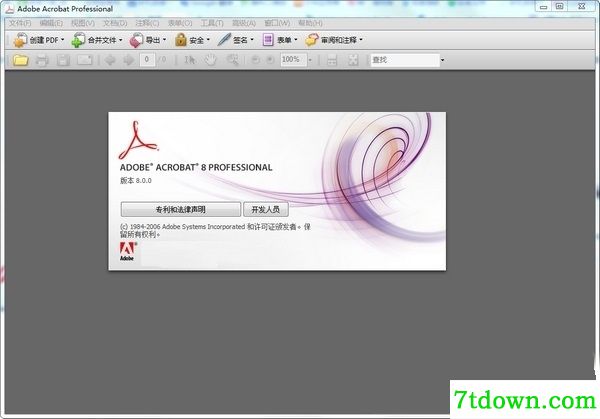The height and width of the screenshot is (419, 600).
Task: Expand the 表单 dropdown arrow
Action: coord(296,40)
